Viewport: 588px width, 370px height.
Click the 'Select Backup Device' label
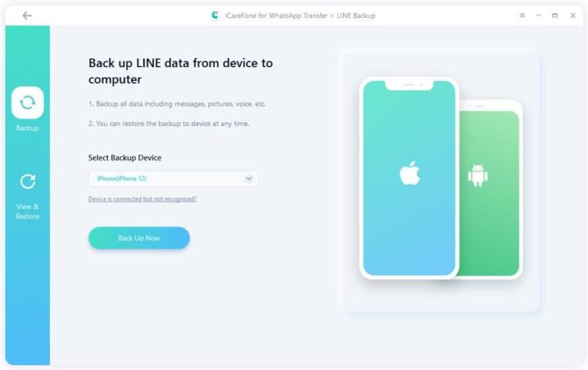(125, 158)
